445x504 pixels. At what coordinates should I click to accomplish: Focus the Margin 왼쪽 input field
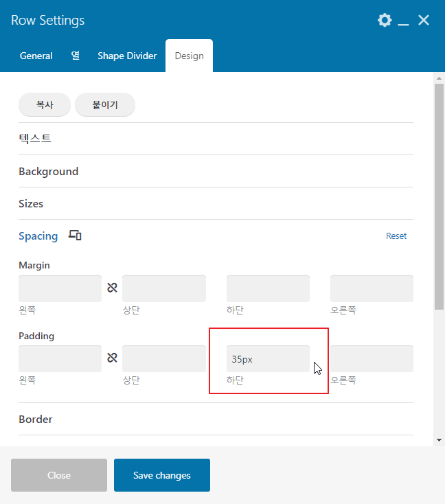[60, 288]
